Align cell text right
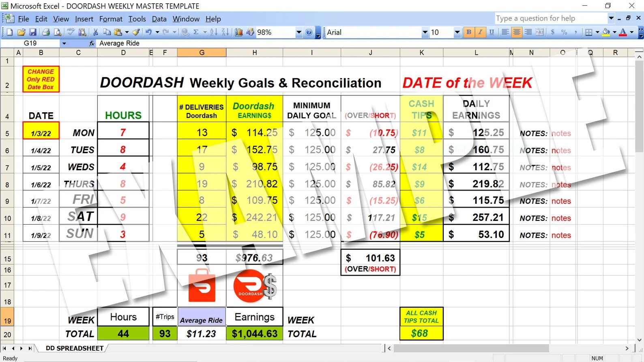This screenshot has width=644, height=362. [528, 32]
